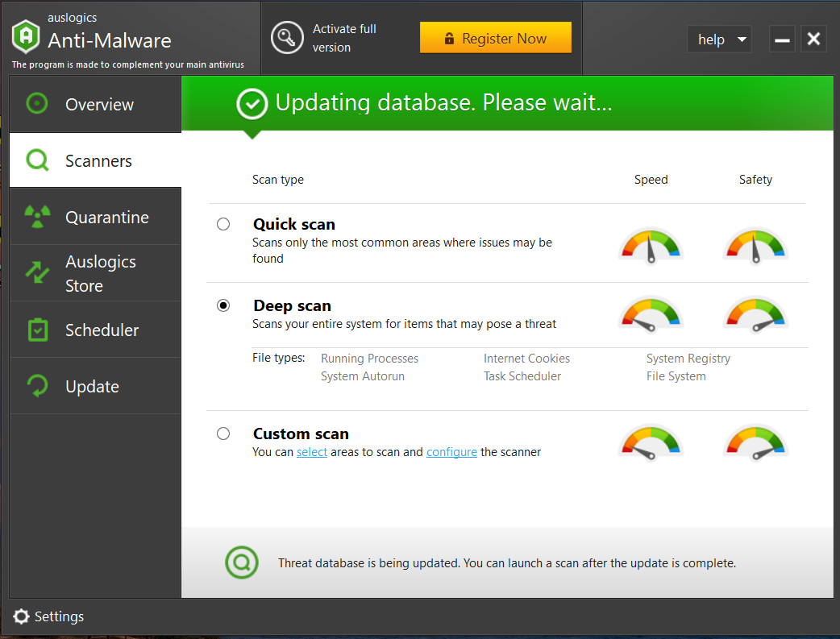
Task: Click the Update circular arrow icon
Action: [38, 386]
